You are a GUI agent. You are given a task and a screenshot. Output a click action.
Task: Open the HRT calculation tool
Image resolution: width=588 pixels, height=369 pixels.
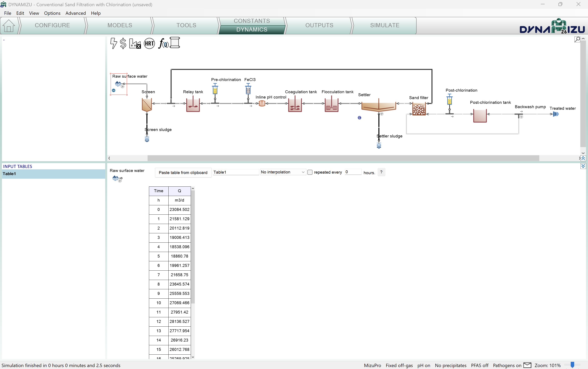149,43
